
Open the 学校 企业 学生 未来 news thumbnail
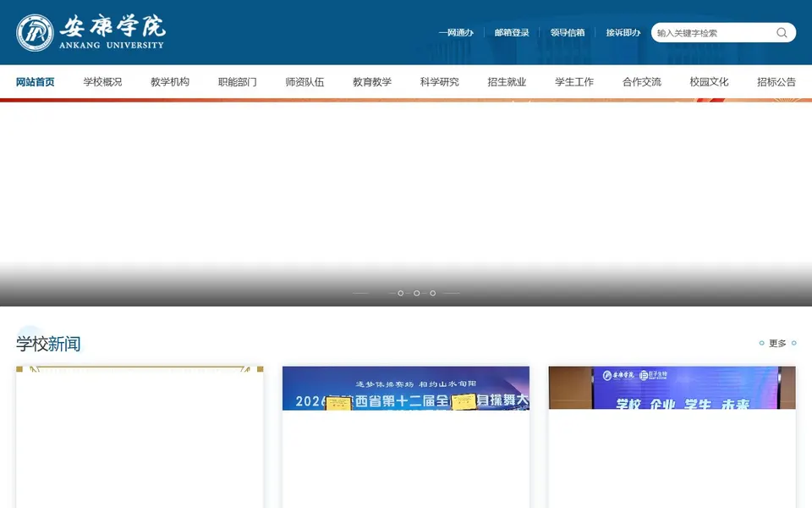pos(672,388)
